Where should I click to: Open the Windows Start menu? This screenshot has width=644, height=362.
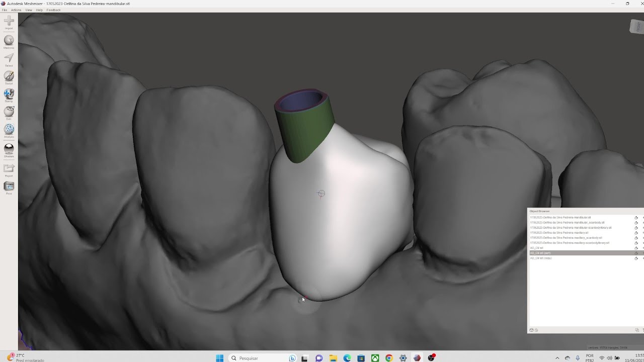(x=220, y=358)
